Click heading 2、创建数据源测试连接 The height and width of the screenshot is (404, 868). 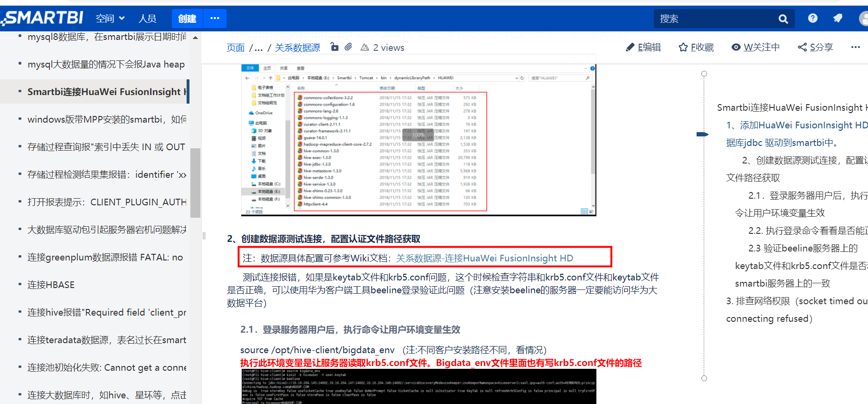click(324, 239)
